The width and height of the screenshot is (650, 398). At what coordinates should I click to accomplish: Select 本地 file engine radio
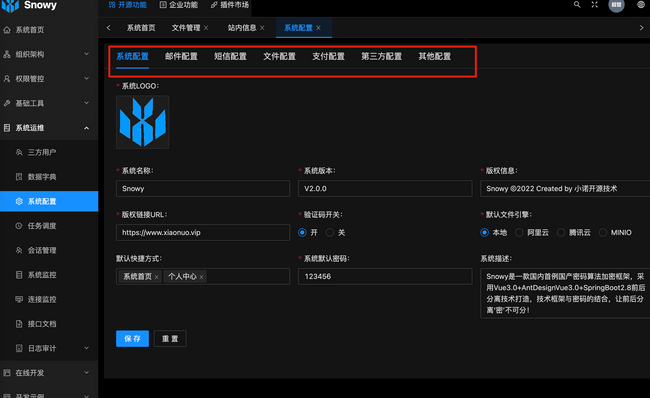point(484,232)
